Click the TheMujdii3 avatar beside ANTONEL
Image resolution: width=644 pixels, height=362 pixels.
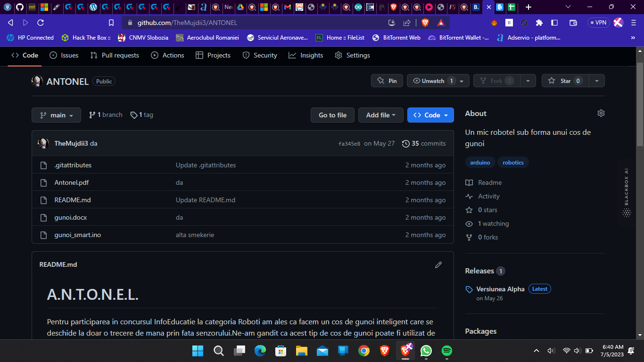37,81
